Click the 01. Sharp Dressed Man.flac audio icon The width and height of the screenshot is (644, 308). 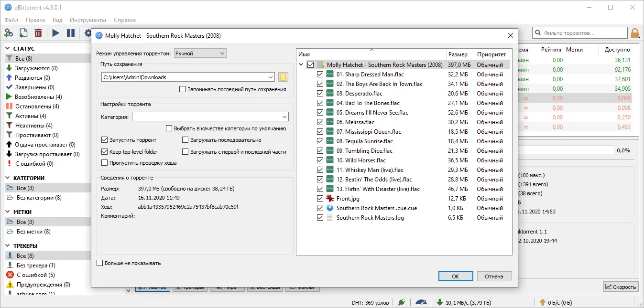point(329,74)
